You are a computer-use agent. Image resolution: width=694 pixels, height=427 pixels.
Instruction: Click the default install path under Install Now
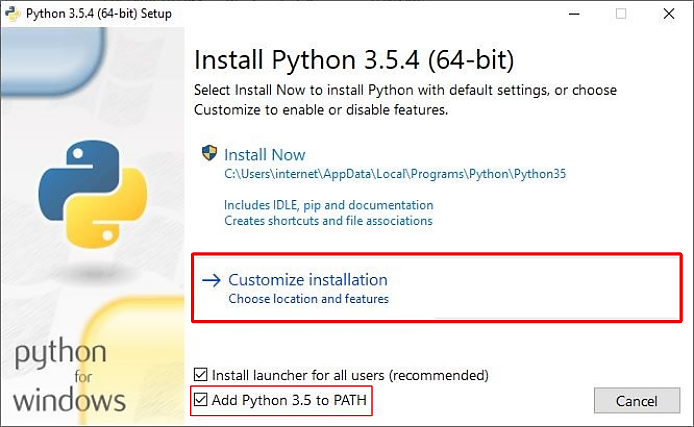tap(395, 174)
